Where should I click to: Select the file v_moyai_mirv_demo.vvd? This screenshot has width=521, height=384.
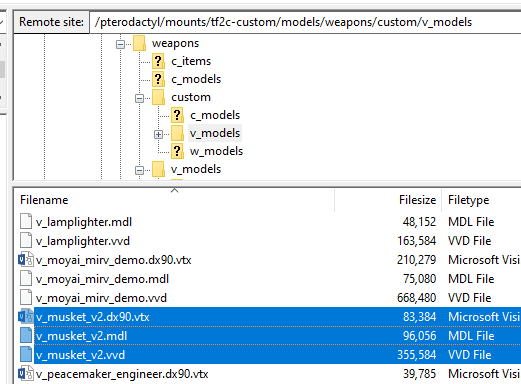tap(101, 298)
